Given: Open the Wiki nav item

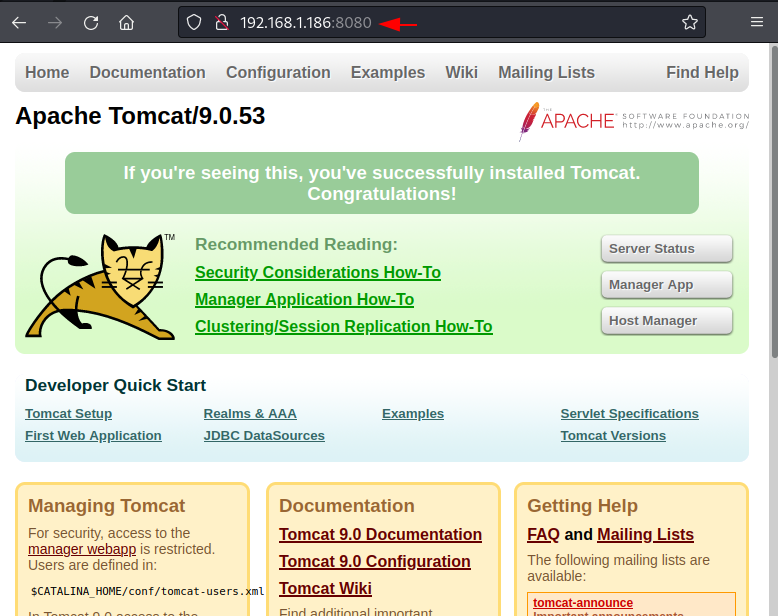Looking at the screenshot, I should (x=461, y=72).
